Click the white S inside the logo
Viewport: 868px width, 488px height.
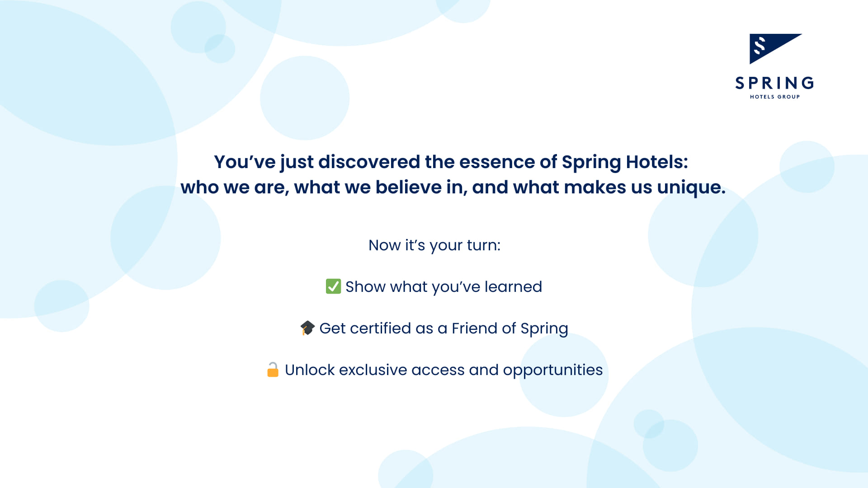pyautogui.click(x=760, y=46)
